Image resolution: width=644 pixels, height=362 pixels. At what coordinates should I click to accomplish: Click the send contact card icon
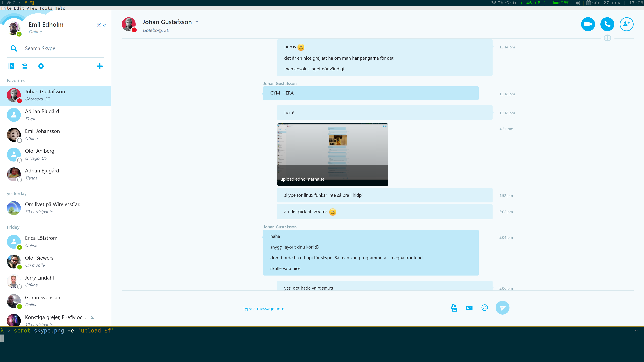pyautogui.click(x=469, y=308)
